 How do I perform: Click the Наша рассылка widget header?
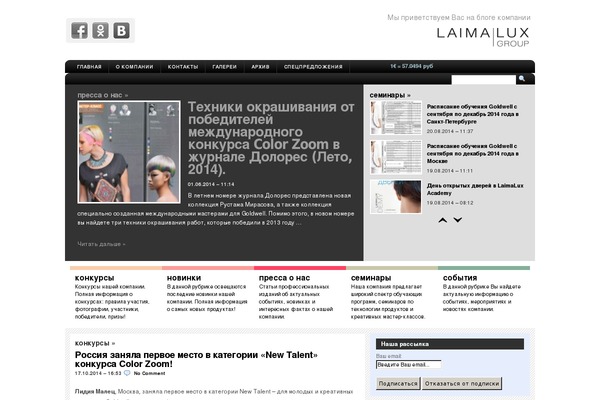450,344
